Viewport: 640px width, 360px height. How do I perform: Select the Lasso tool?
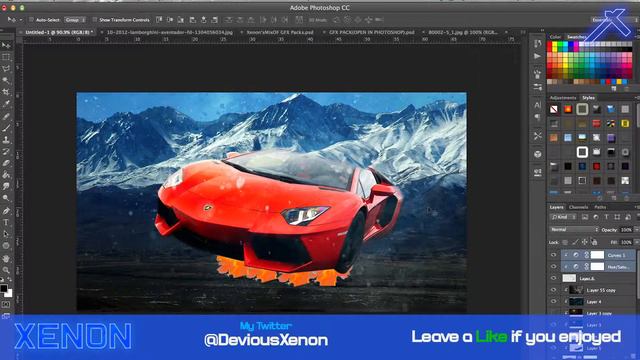(x=6, y=69)
